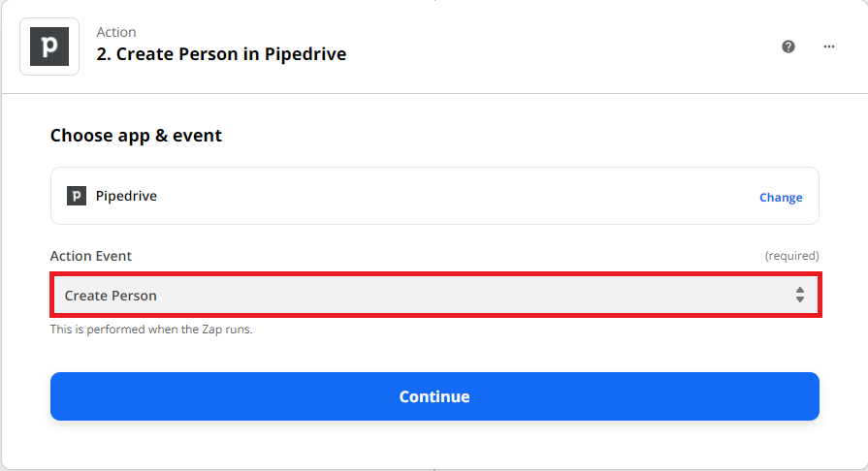Viewport: 868px width, 471px height.
Task: Click the helper text about Zap runs
Action: (x=151, y=330)
